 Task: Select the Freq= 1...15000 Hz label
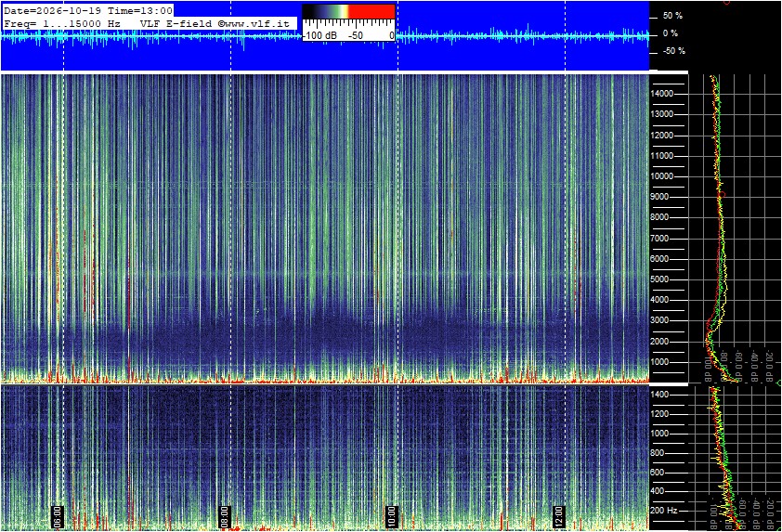click(x=62, y=23)
